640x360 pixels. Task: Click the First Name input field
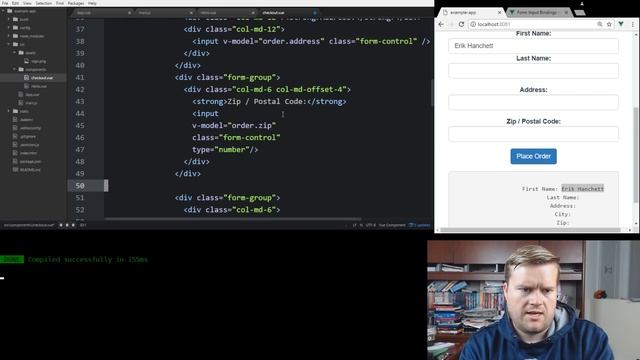point(533,46)
